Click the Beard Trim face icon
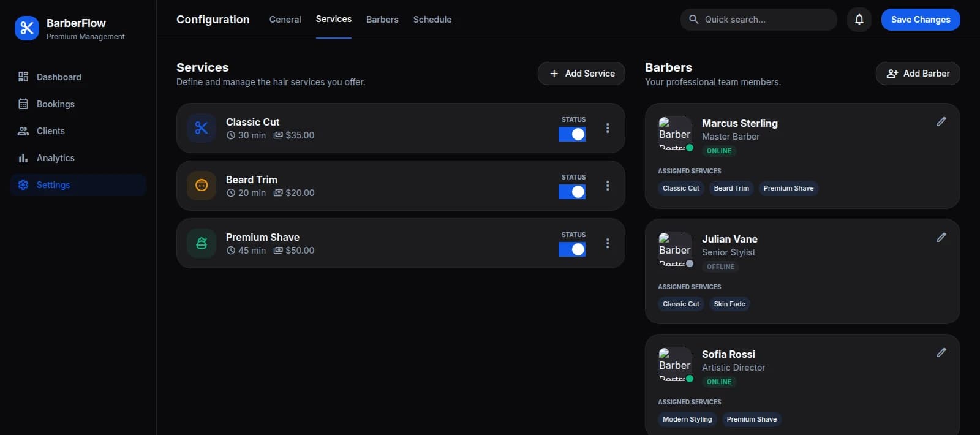 [202, 186]
